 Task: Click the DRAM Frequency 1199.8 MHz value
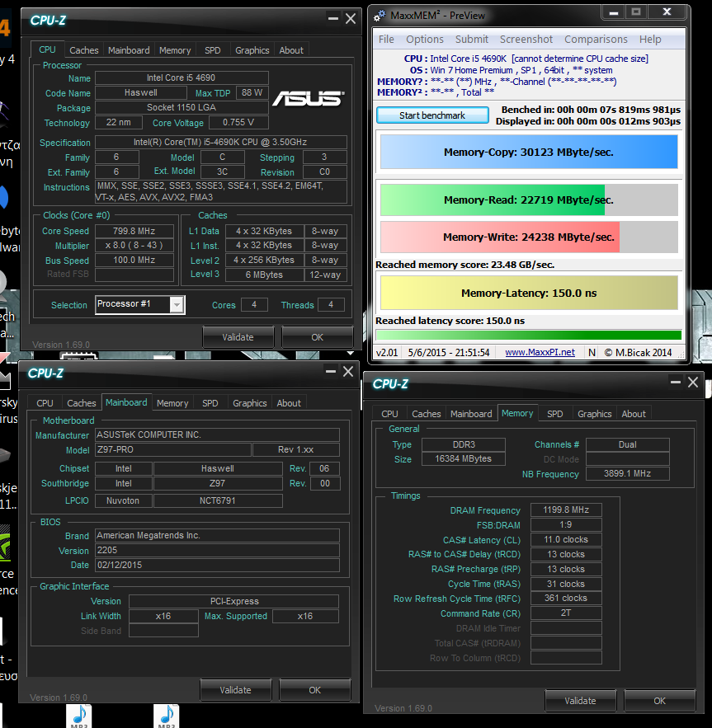click(566, 510)
